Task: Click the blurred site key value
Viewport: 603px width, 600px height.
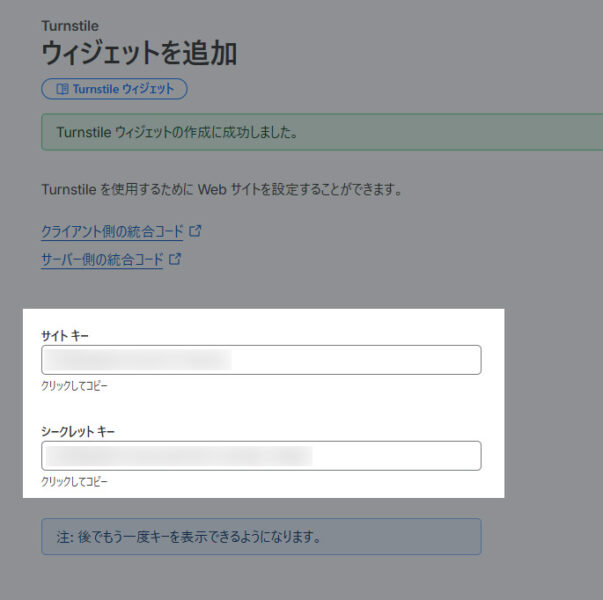Action: point(138,360)
